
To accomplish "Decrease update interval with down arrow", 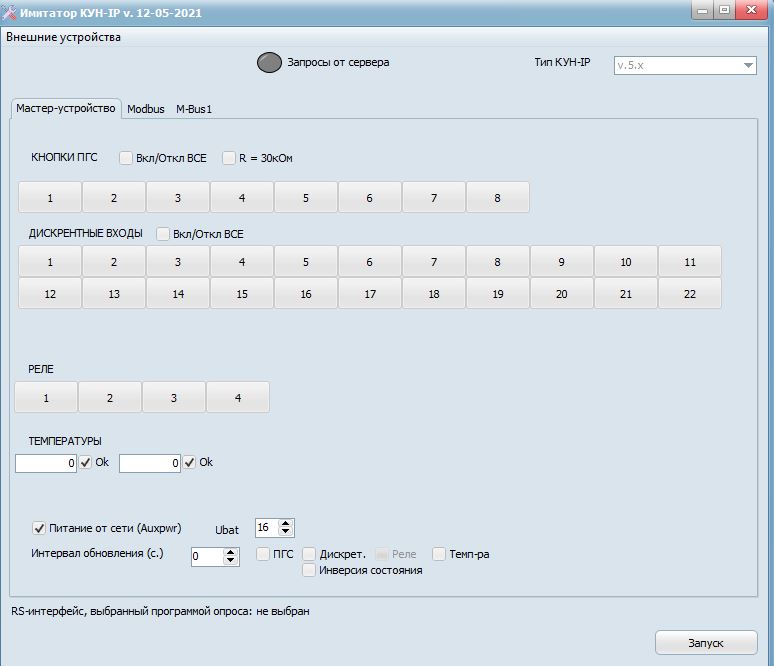I will tap(231, 561).
